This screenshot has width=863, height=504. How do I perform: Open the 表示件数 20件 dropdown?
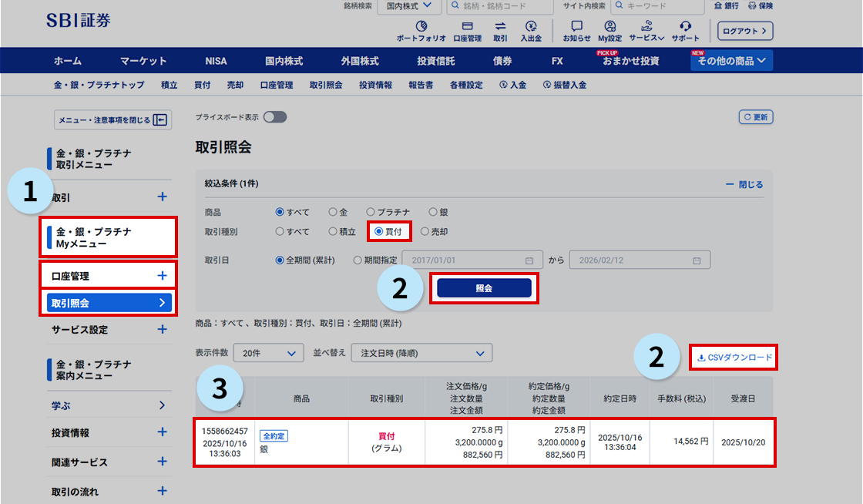pyautogui.click(x=268, y=353)
